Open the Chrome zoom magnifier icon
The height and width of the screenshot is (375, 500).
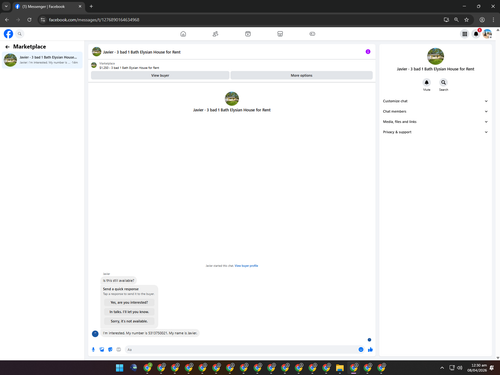click(456, 20)
